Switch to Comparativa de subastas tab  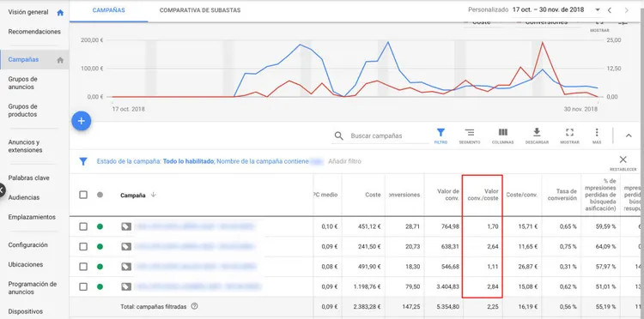pyautogui.click(x=200, y=10)
